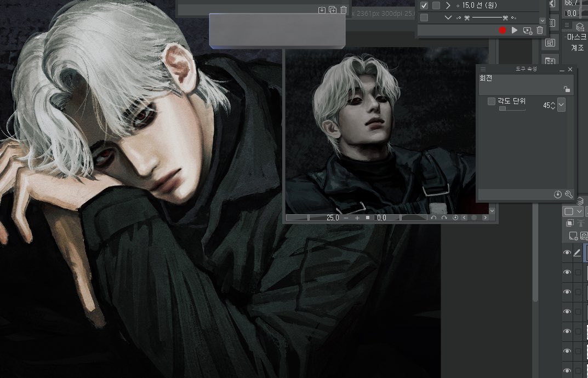Click the new raster layer icon
The image size is (588, 378).
click(573, 236)
